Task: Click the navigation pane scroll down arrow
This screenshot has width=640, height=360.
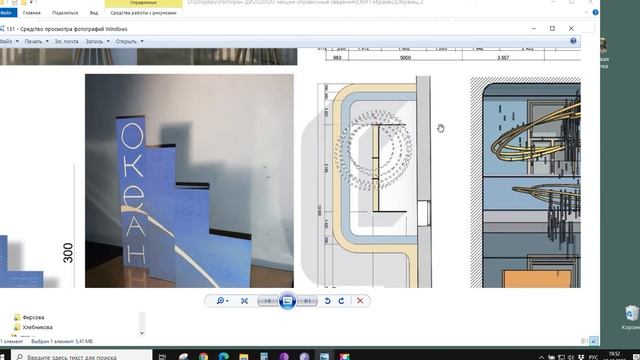Action: pyautogui.click(x=142, y=333)
